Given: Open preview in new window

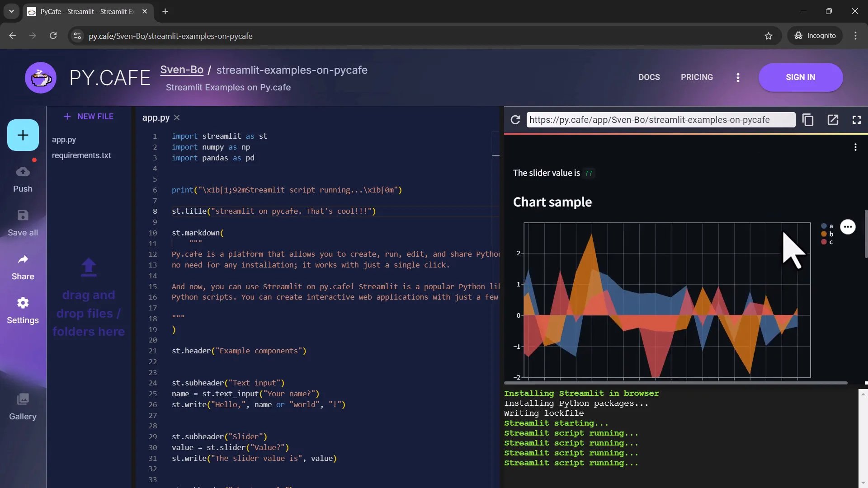Looking at the screenshot, I should click(833, 120).
